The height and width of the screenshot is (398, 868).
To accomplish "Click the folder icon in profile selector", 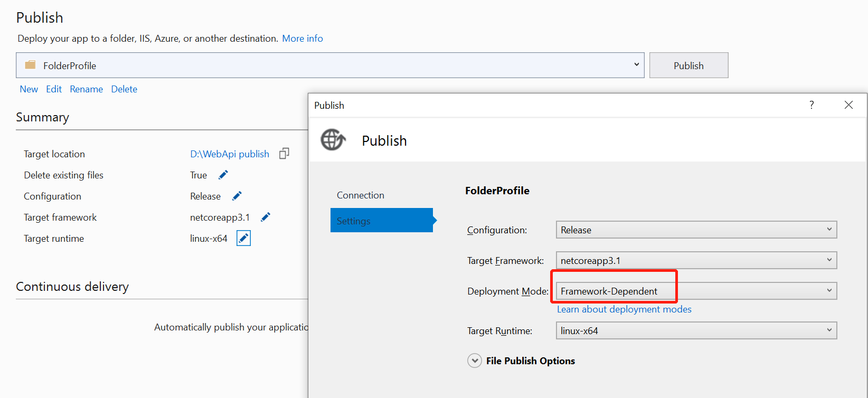I will coord(31,65).
